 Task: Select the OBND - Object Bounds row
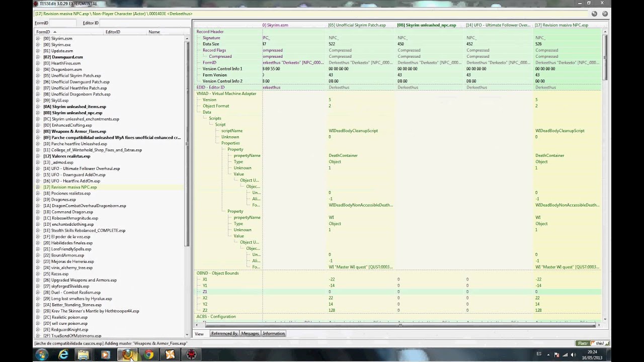(x=397, y=273)
